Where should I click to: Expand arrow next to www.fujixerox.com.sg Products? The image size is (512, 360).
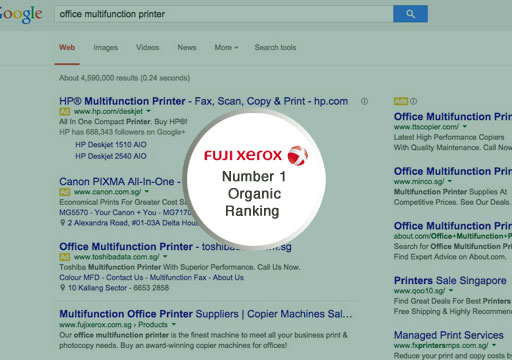point(174,324)
